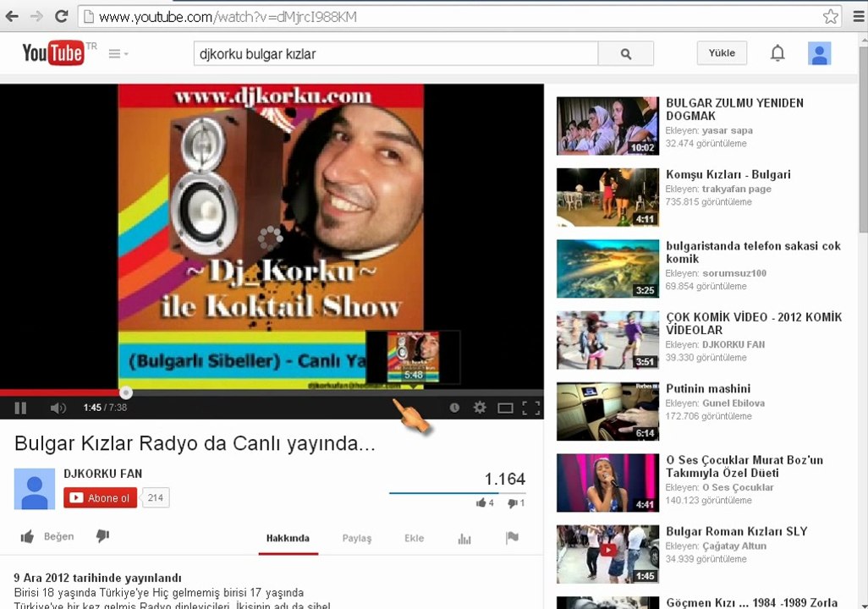Open Putinin mashini video title
The image size is (868, 609).
(x=709, y=388)
